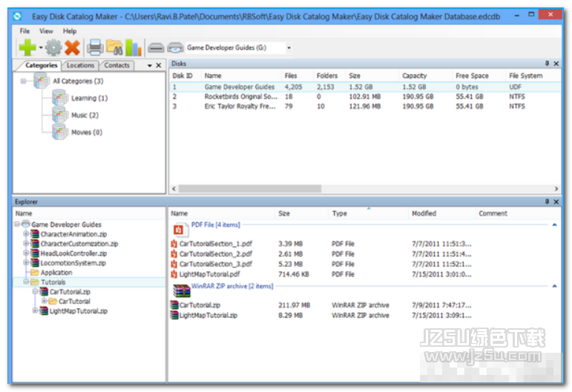The width and height of the screenshot is (572, 392).
Task: Select the Application folder in the tree
Action: point(56,273)
